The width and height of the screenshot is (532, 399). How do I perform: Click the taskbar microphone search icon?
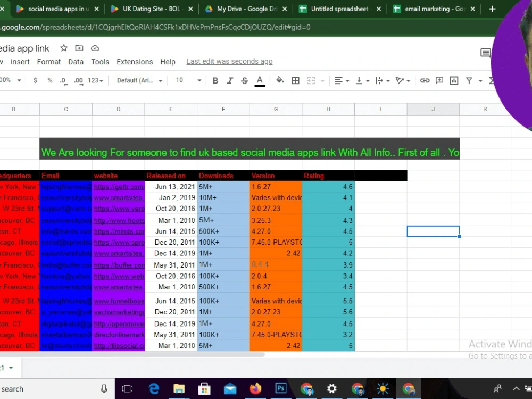[104, 389]
